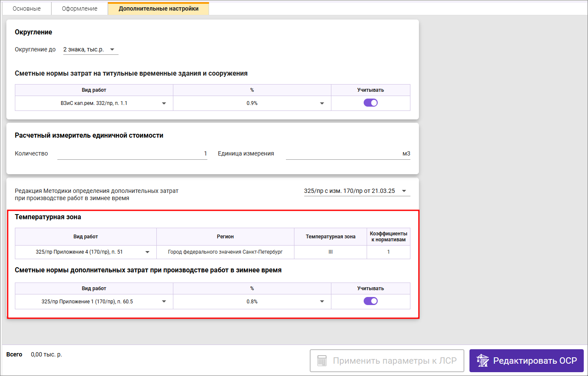Click the calculator icon on Применить параметры button
The height and width of the screenshot is (376, 588).
point(322,361)
